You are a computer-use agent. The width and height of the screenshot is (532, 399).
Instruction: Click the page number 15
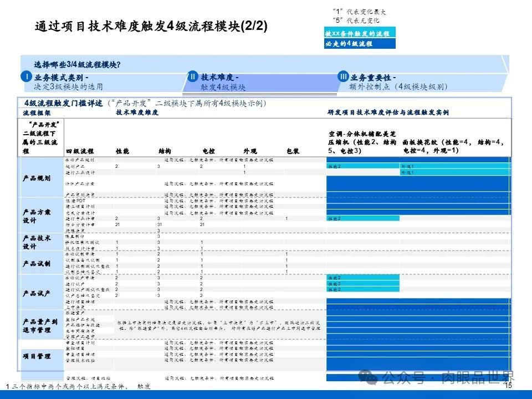point(508,385)
